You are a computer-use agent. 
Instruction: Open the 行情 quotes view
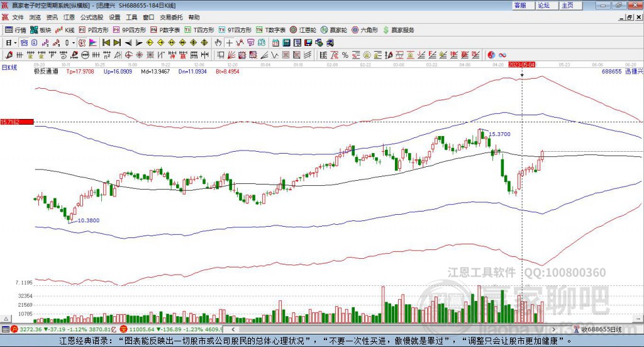[16, 30]
